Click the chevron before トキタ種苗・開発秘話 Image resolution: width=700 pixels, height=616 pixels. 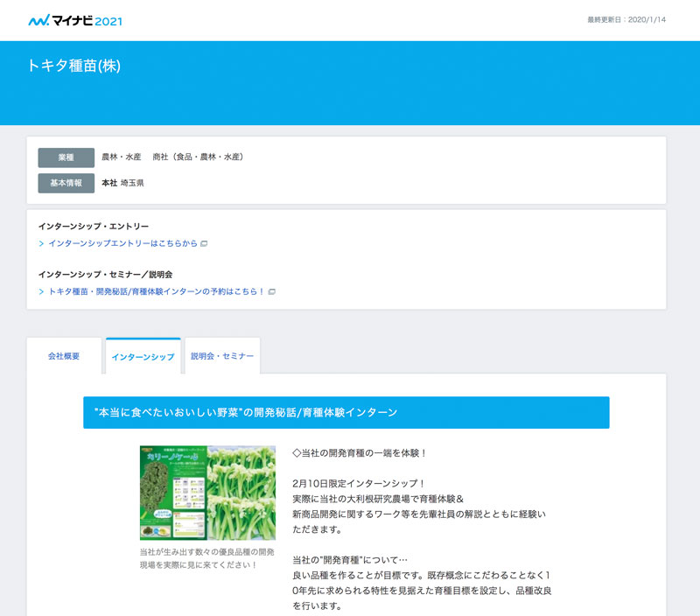[x=41, y=292]
